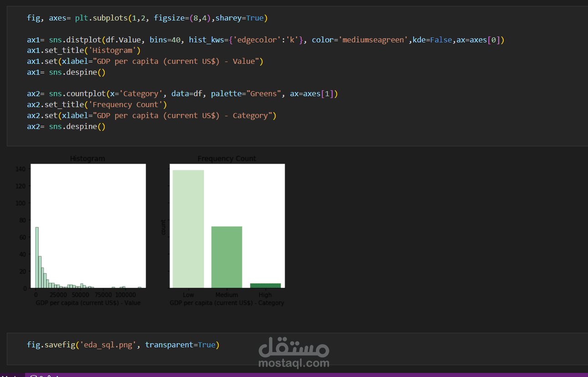Screen dimensions: 588x377
Task: Click the "140" y-axis tick label
Action: [x=21, y=169]
